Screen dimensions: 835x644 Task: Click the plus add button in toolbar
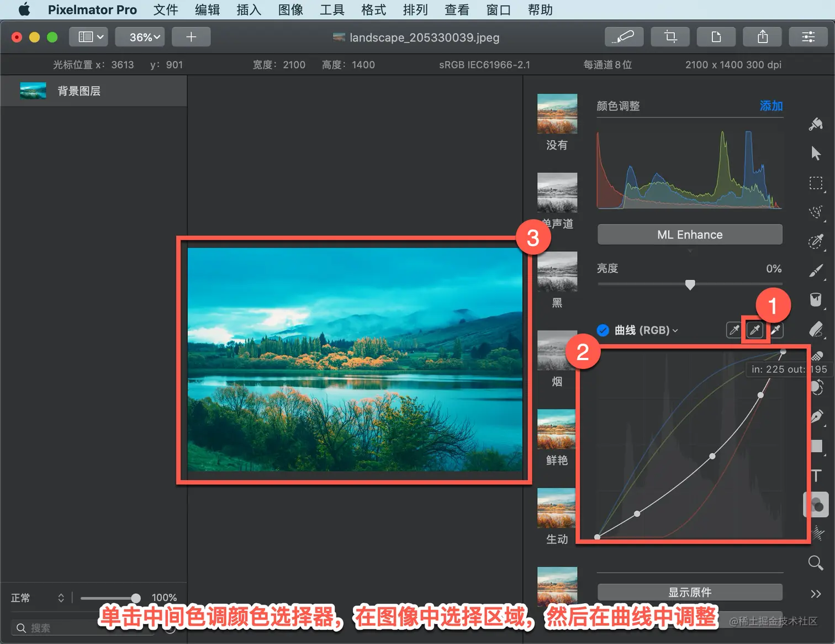(191, 37)
